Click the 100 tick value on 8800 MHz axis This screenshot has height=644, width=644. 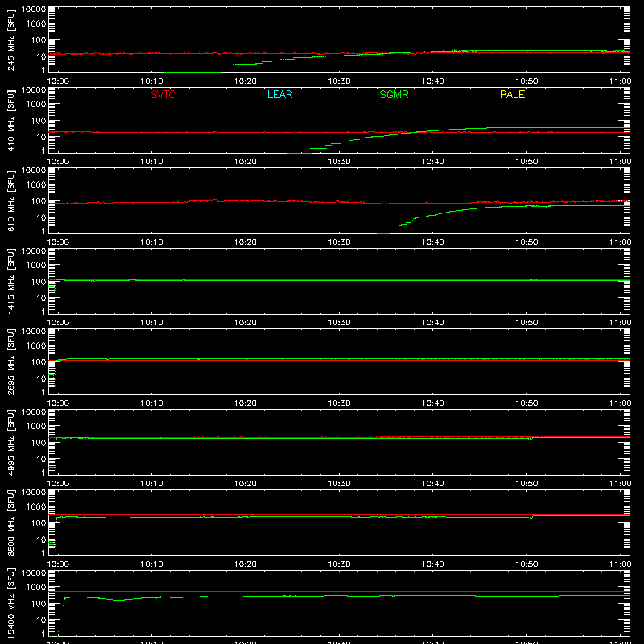click(39, 523)
